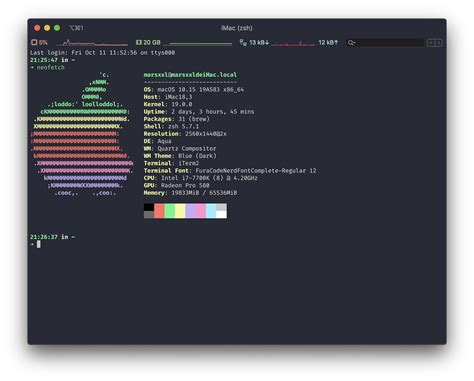This screenshot has width=474, height=381.
Task: Click the cyan color block in palette
Action: tap(211, 211)
